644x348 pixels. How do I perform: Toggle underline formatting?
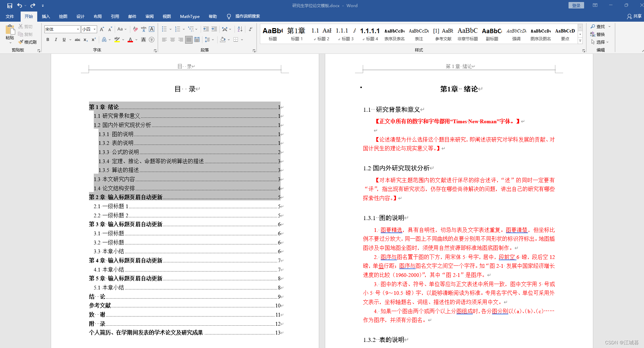point(64,40)
